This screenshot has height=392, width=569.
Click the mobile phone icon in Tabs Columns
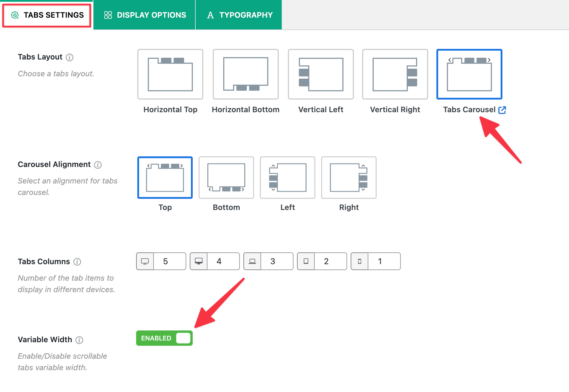coord(360,261)
